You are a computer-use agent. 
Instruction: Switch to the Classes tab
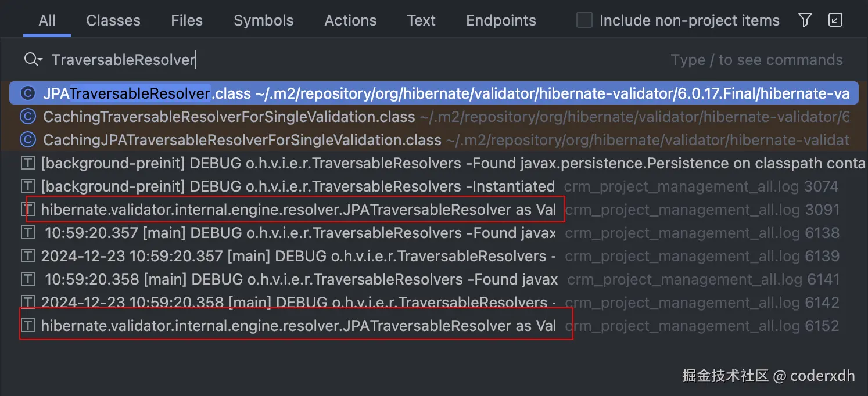(x=113, y=20)
